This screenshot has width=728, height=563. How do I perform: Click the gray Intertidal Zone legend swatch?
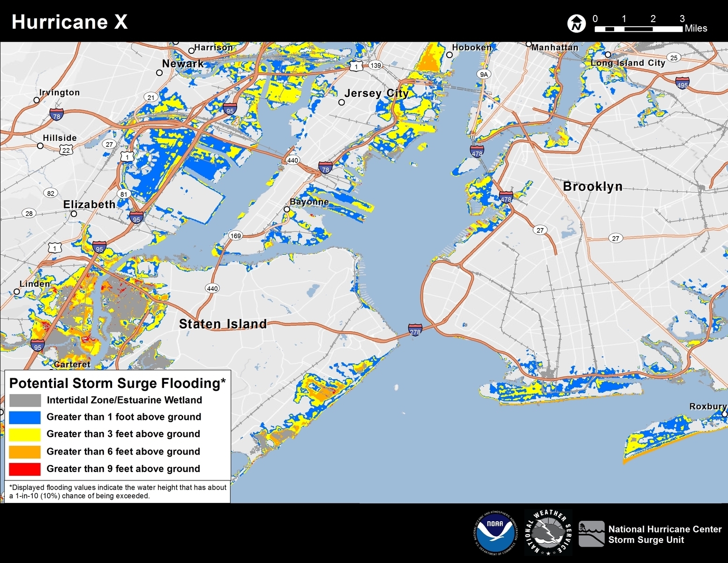25,400
